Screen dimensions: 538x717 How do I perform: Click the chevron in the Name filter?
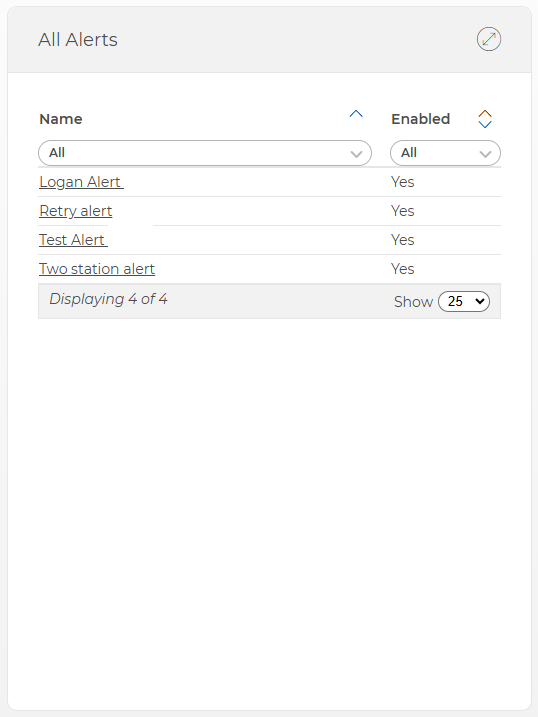[x=356, y=154]
